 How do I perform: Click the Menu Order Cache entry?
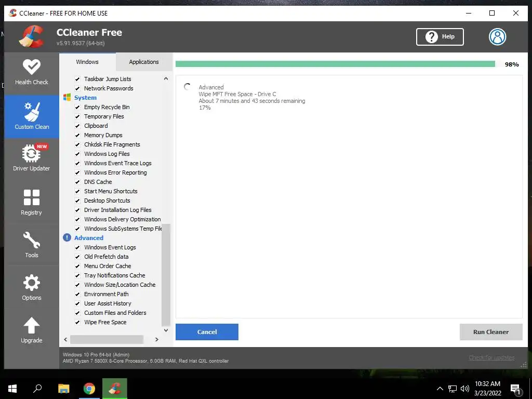click(x=108, y=266)
